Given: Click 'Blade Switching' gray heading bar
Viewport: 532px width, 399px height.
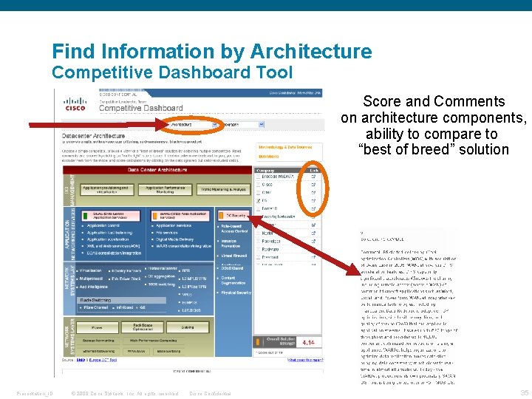Looking at the screenshot, I should (121, 300).
